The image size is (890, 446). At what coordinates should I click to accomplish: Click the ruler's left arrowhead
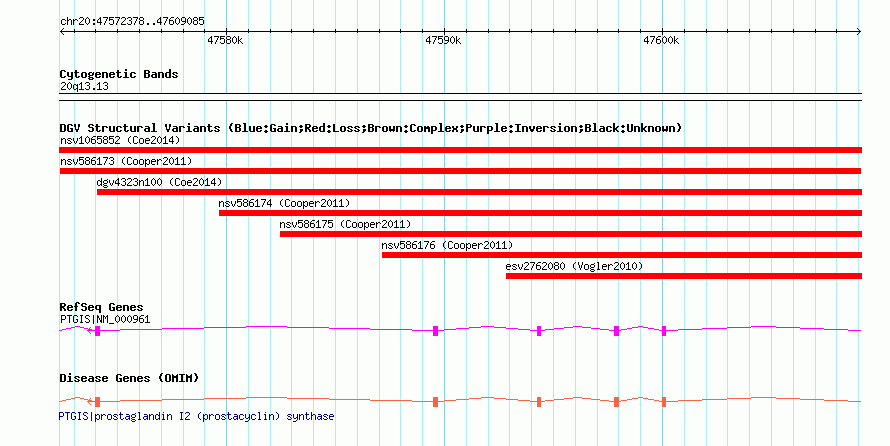62,32
